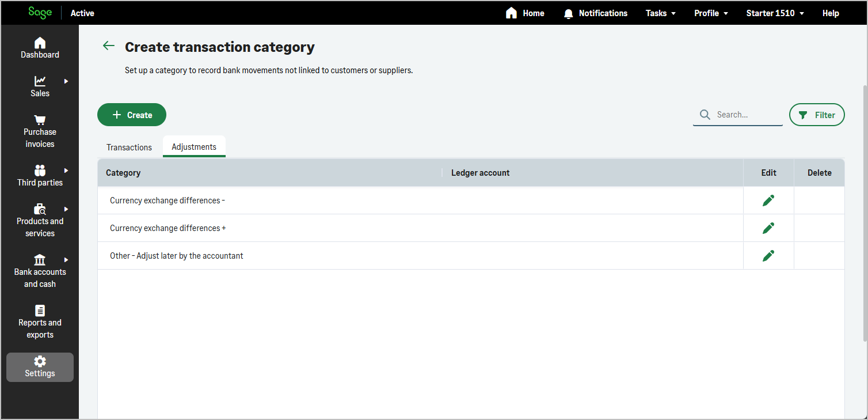Click the Notifications bell icon
868x420 pixels.
[569, 13]
